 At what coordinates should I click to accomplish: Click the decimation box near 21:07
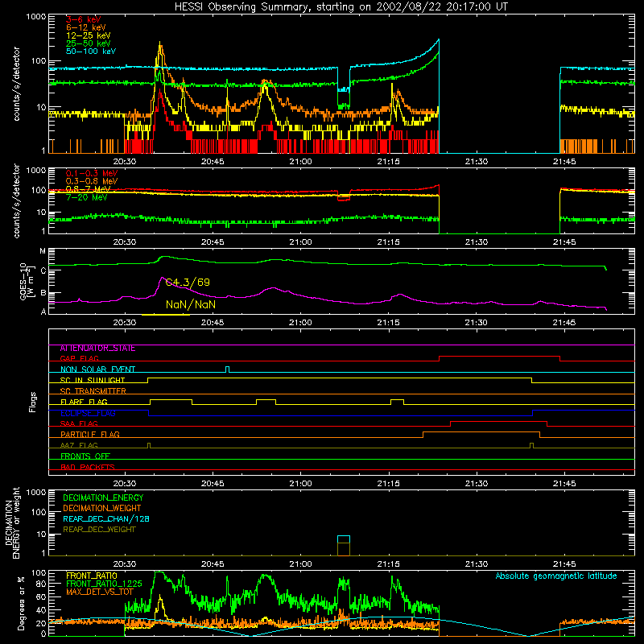344,546
